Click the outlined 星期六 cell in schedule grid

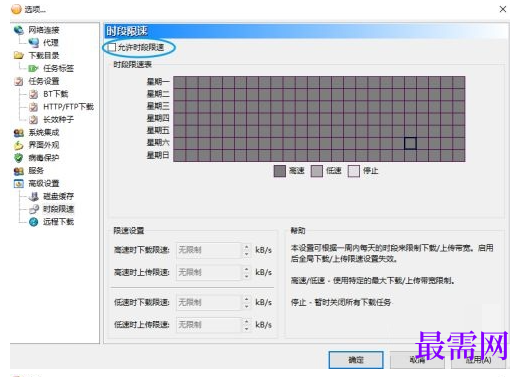[x=410, y=143]
